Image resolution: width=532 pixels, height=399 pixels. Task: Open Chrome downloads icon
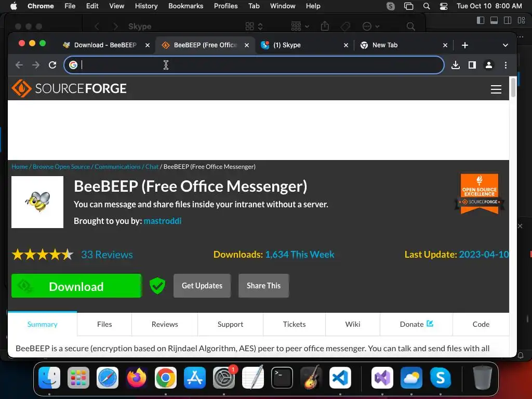[455, 65]
